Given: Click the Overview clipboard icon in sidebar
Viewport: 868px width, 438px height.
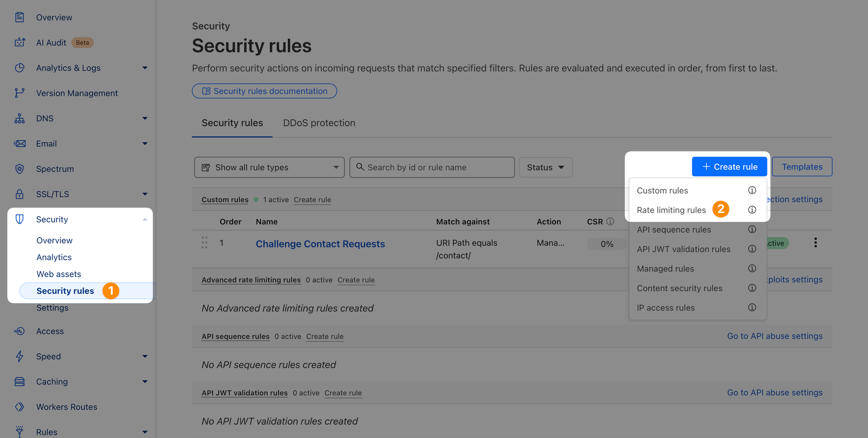Looking at the screenshot, I should (x=20, y=17).
